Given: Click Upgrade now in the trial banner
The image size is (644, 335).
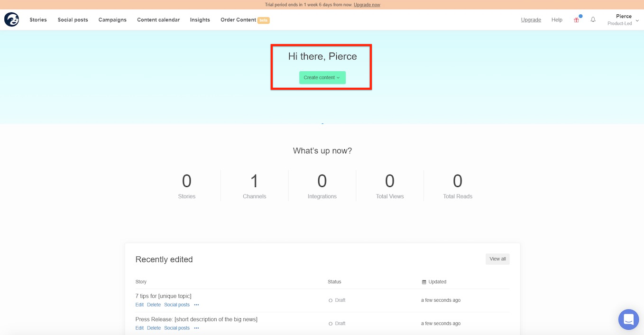Looking at the screenshot, I should coord(367,4).
